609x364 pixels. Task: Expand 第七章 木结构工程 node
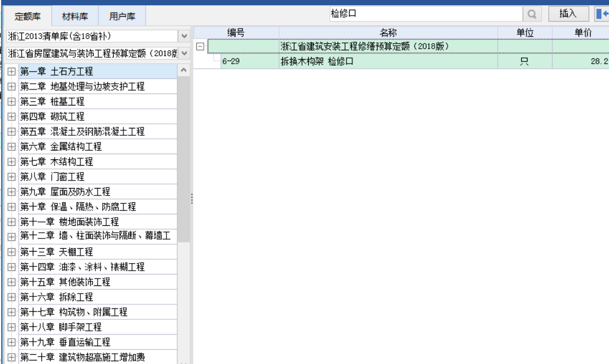(x=11, y=162)
